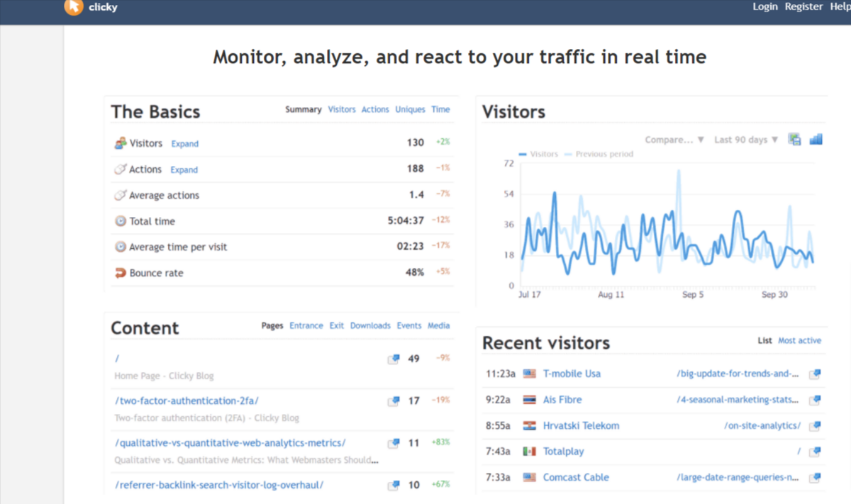Click the Clicky logo icon
This screenshot has height=504, width=851.
tap(73, 7)
